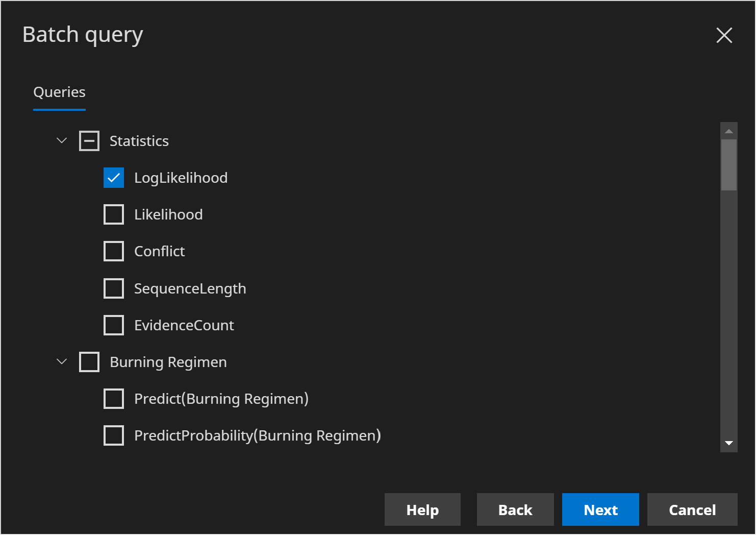Tick the EvidenceCount checkbox
The height and width of the screenshot is (535, 756).
click(x=114, y=325)
